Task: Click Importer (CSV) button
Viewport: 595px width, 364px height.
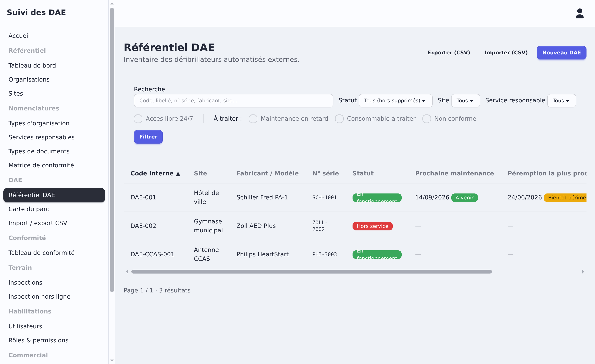Action: [506, 53]
